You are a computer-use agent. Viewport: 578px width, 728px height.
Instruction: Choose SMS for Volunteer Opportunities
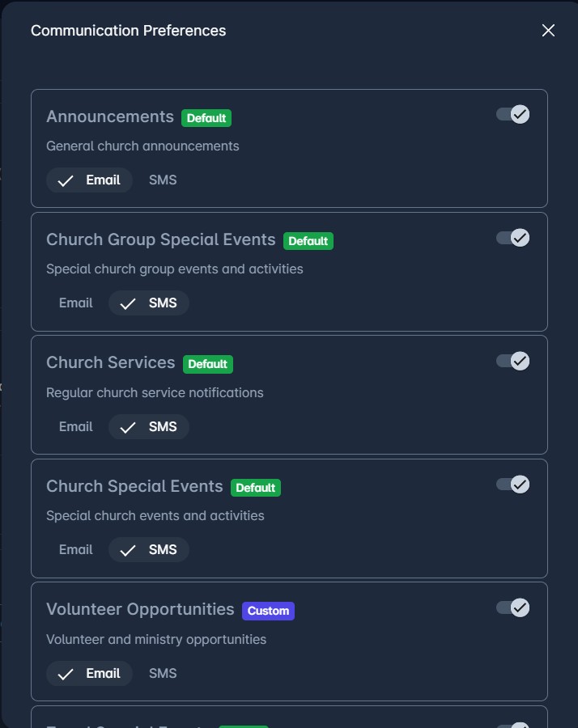(163, 674)
